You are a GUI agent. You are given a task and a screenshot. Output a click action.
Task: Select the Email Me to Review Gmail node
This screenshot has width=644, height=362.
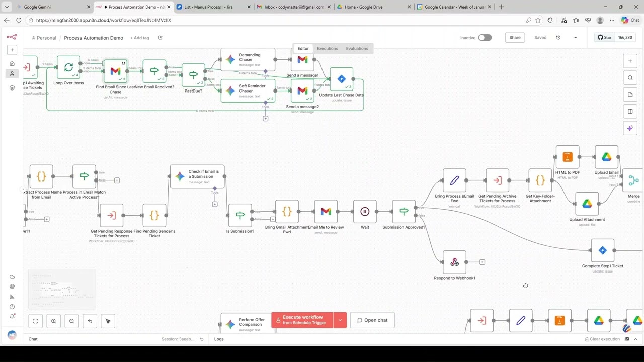[x=326, y=212]
